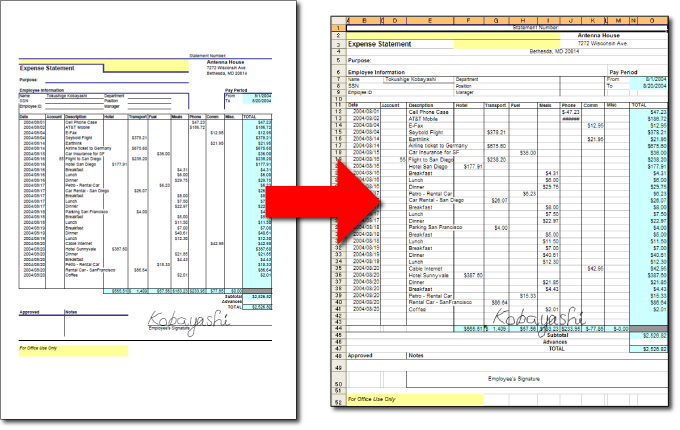Click the "Description" column heading in spreadsheet
The width and height of the screenshot is (680, 430).
421,105
